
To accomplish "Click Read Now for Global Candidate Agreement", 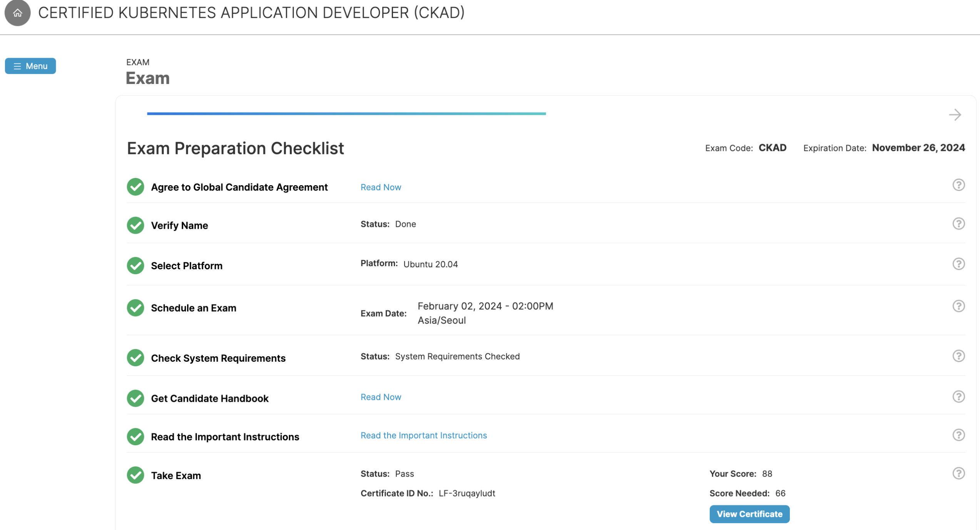I will pyautogui.click(x=381, y=187).
